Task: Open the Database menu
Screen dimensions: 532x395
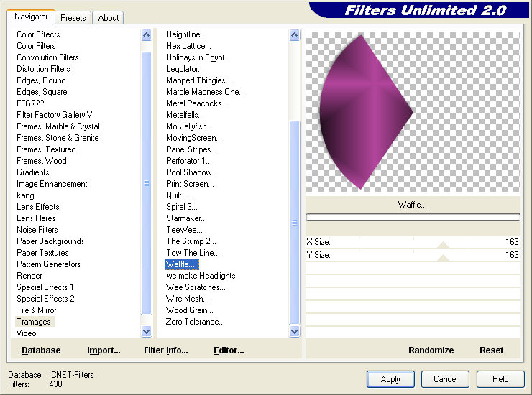Action: coord(41,350)
